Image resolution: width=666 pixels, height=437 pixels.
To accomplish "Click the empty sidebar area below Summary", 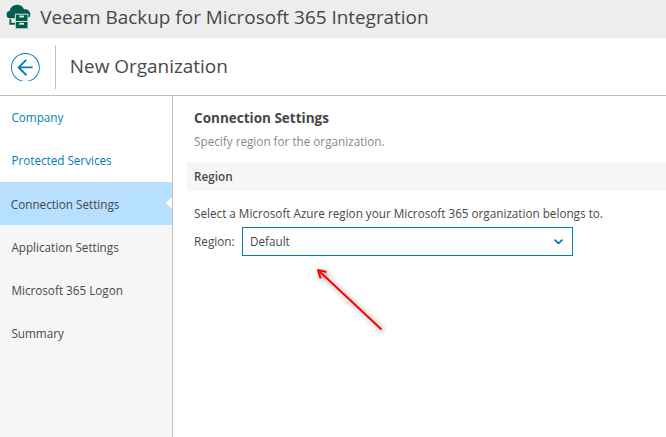I will click(x=86, y=390).
